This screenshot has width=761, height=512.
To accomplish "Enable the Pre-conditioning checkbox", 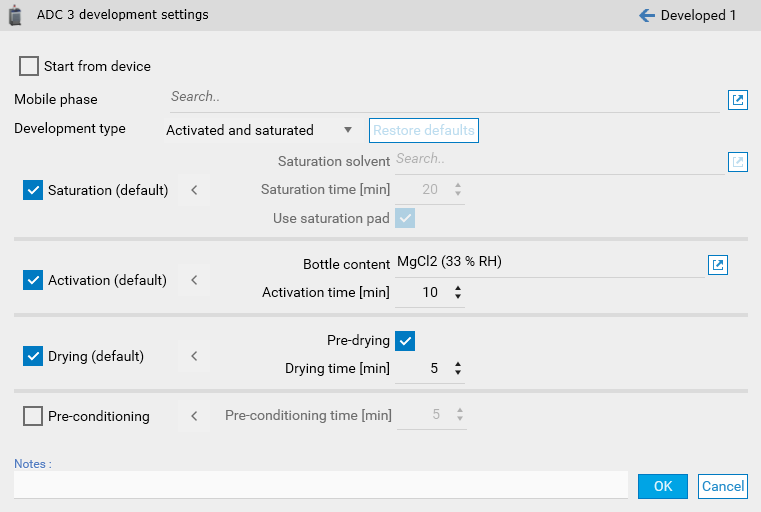I will (x=33, y=416).
